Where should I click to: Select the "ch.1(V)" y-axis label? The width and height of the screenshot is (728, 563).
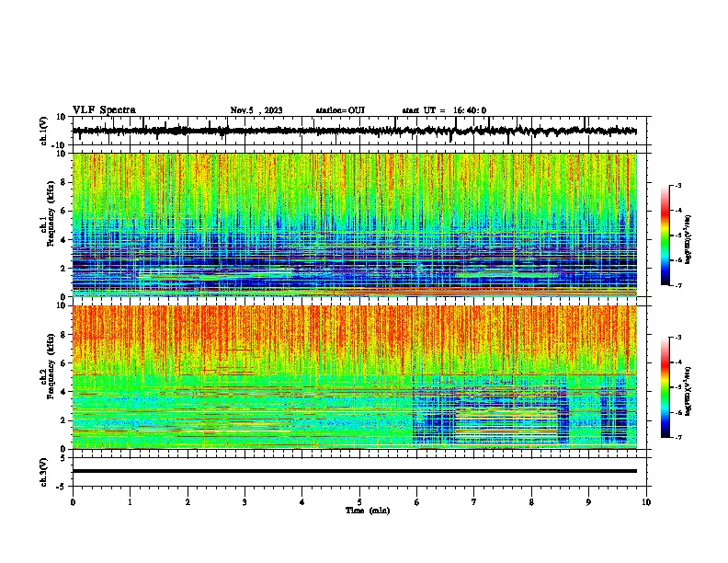[44, 131]
